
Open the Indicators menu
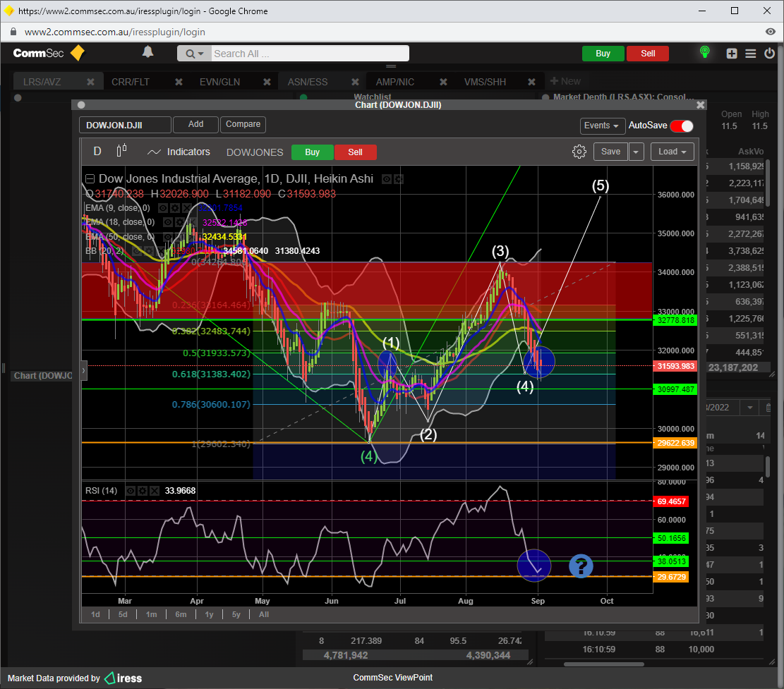tap(179, 152)
